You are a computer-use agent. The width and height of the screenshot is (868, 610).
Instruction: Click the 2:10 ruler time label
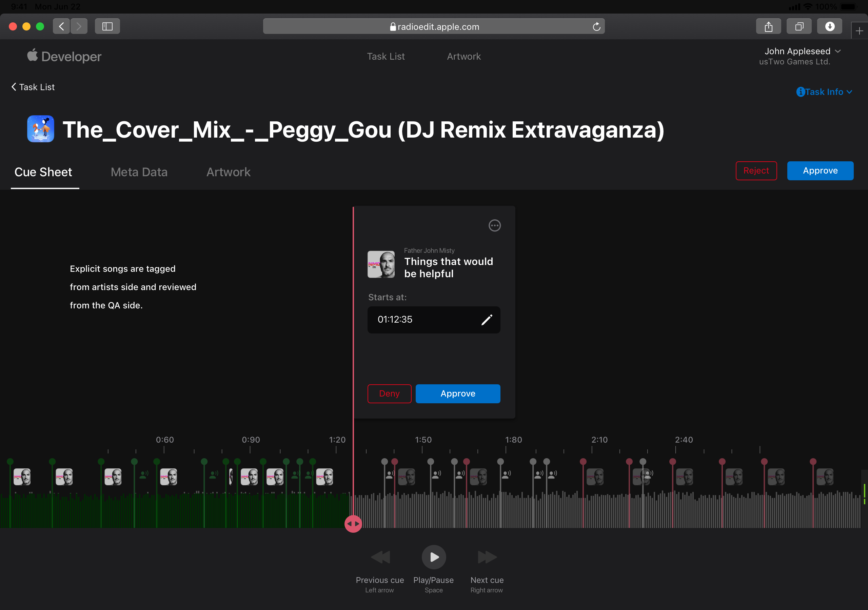point(599,440)
